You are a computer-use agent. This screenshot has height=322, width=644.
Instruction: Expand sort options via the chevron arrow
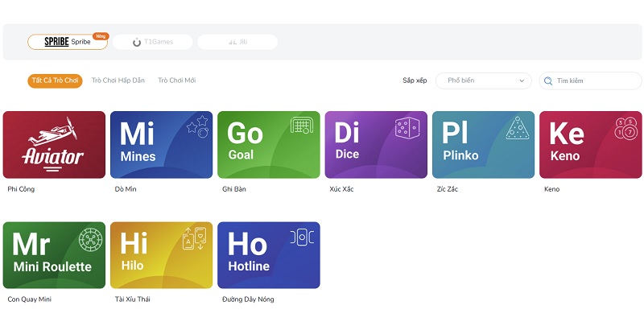coord(522,81)
